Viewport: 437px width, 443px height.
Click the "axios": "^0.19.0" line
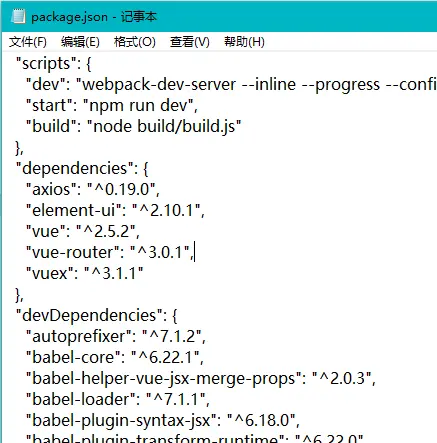93,189
